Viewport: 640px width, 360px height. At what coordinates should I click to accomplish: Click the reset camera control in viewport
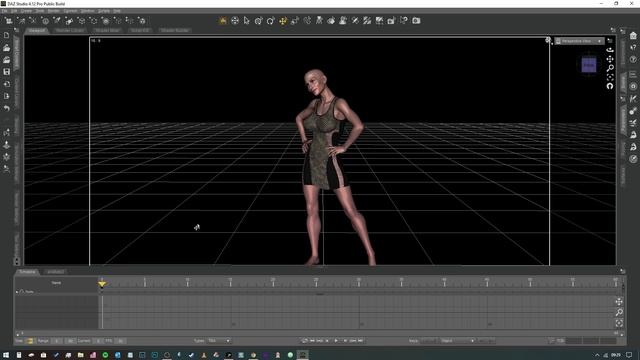(610, 86)
